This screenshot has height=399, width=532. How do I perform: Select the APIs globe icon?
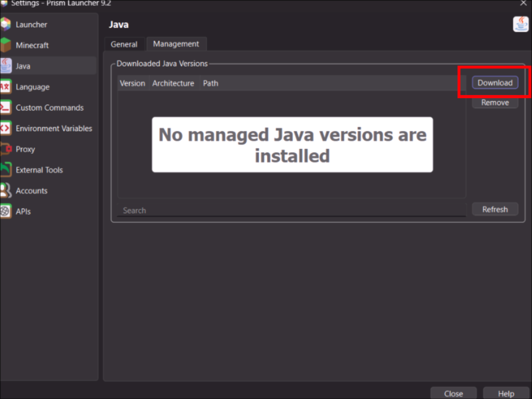(5, 212)
